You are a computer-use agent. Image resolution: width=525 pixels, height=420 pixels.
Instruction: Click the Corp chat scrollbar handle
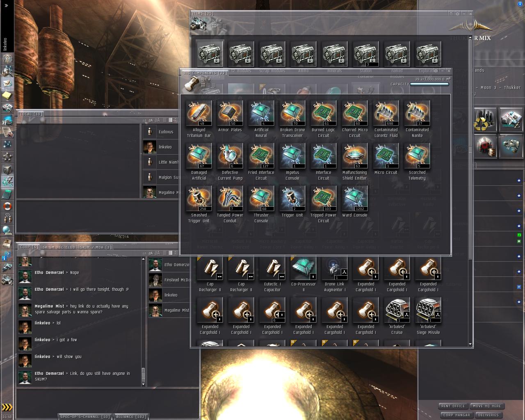143,374
